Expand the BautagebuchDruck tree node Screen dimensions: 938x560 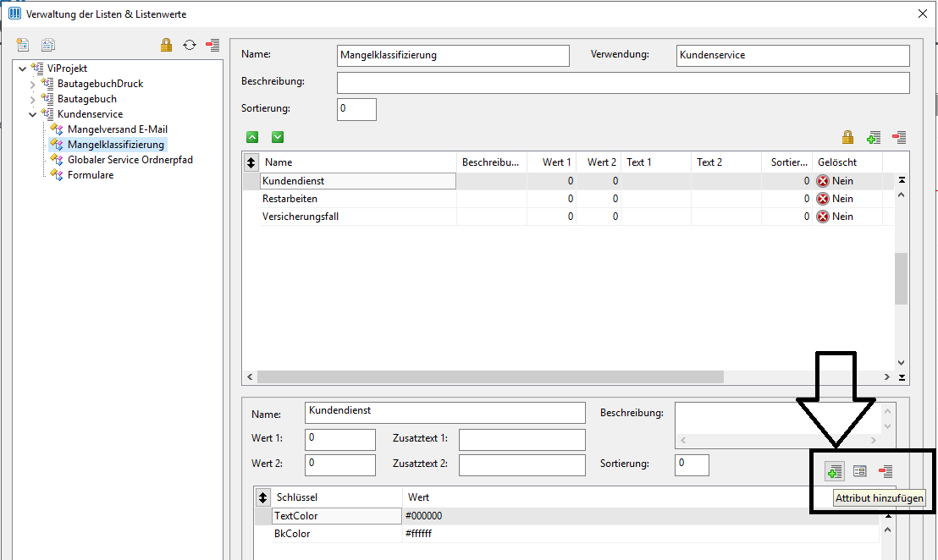point(33,85)
